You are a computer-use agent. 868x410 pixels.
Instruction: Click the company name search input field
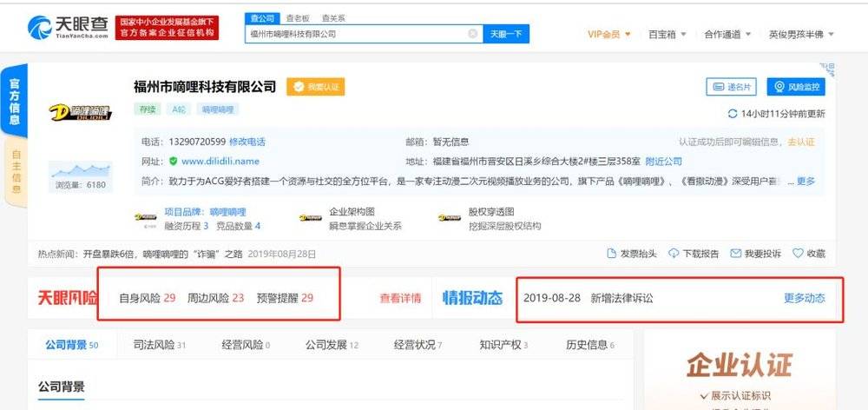coord(357,34)
